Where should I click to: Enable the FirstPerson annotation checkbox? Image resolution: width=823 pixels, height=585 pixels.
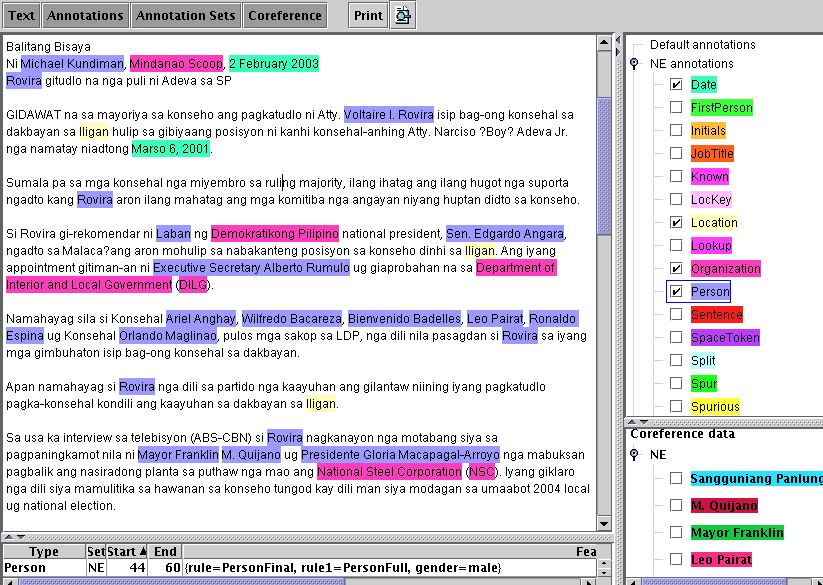pyautogui.click(x=676, y=108)
